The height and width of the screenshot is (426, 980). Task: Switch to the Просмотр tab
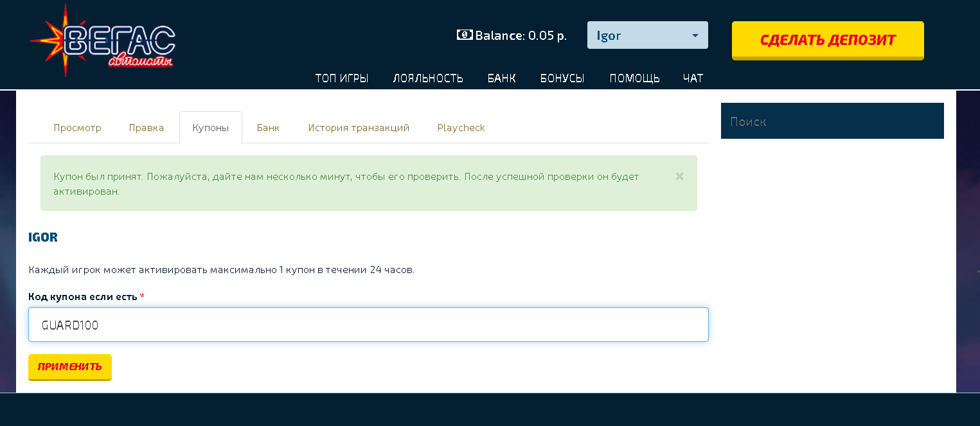[x=77, y=128]
